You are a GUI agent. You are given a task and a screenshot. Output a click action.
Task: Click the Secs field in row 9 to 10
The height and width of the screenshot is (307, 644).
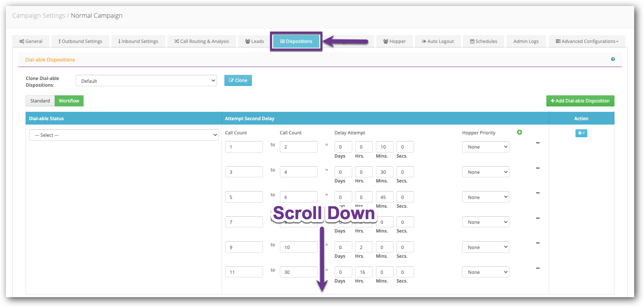point(405,247)
